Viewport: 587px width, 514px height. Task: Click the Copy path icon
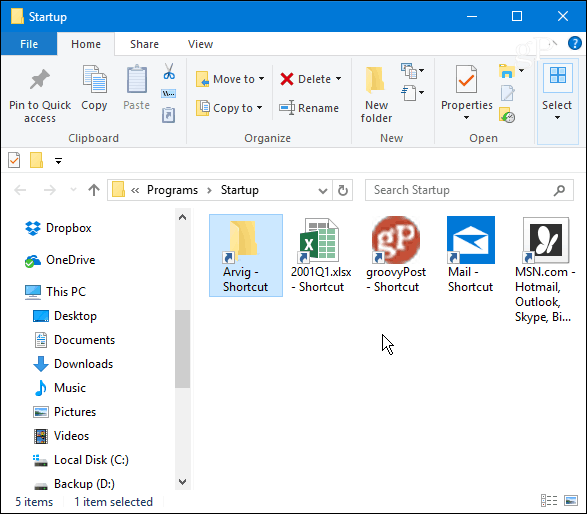click(x=168, y=93)
